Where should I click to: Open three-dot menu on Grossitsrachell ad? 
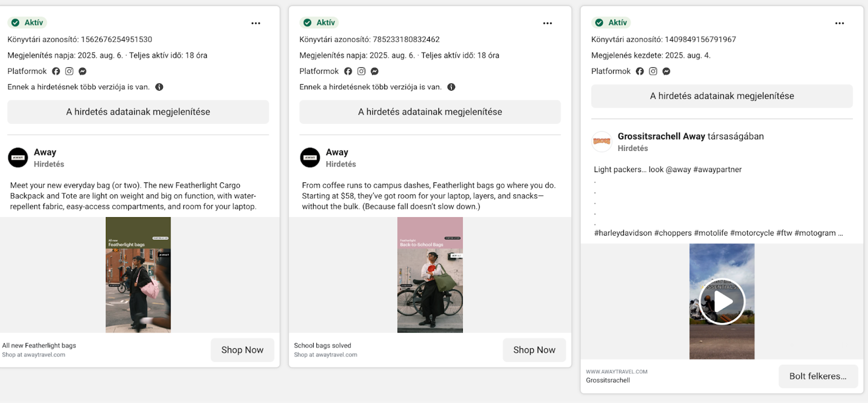839,23
